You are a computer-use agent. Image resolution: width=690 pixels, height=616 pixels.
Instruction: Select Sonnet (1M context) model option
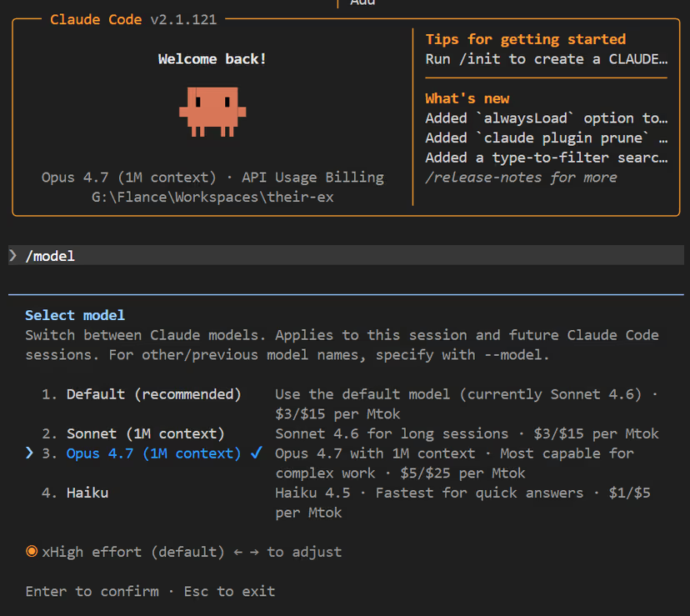pyautogui.click(x=145, y=433)
